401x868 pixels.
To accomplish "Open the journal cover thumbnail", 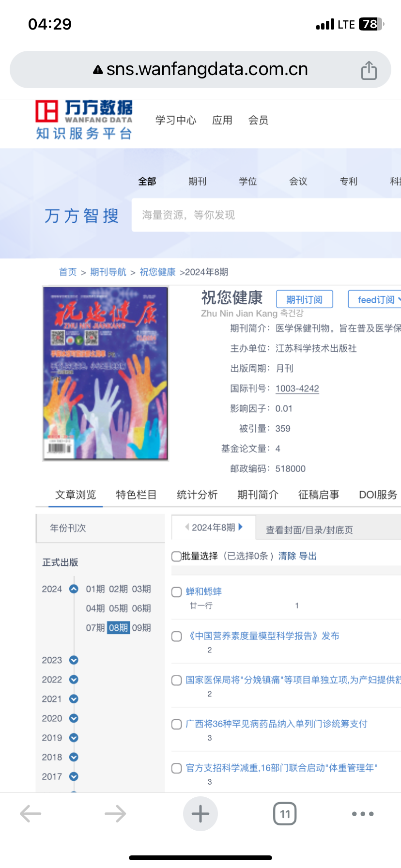I will tap(106, 373).
